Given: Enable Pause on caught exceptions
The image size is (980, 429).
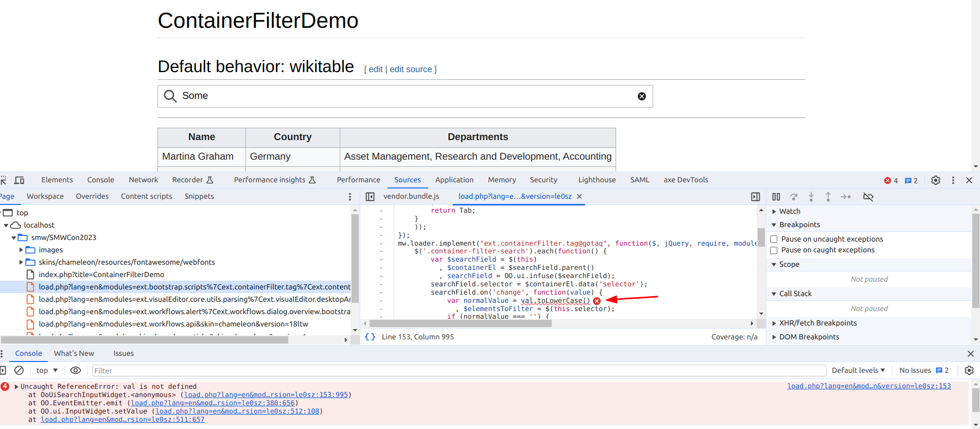Looking at the screenshot, I should (x=774, y=250).
